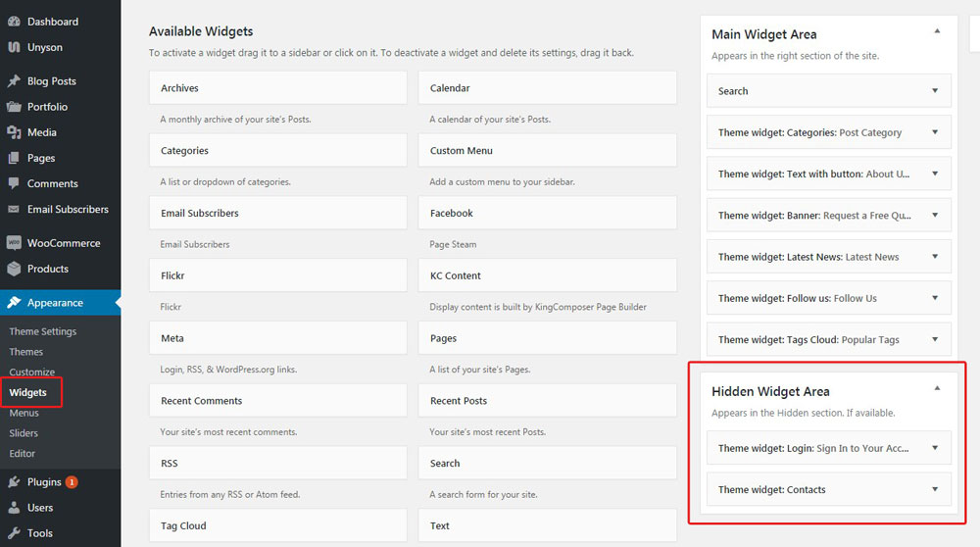Image resolution: width=980 pixels, height=547 pixels.
Task: Open the Widgets submenu item
Action: 28,393
